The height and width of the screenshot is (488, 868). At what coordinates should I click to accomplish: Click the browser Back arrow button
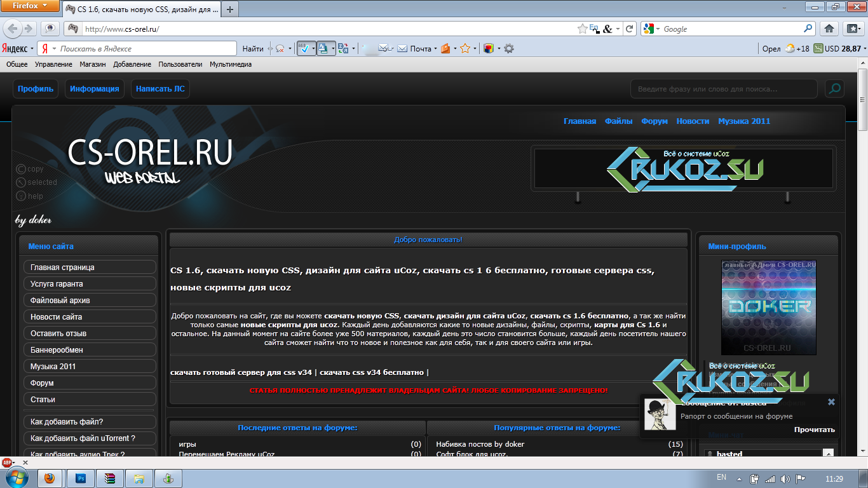coord(12,29)
